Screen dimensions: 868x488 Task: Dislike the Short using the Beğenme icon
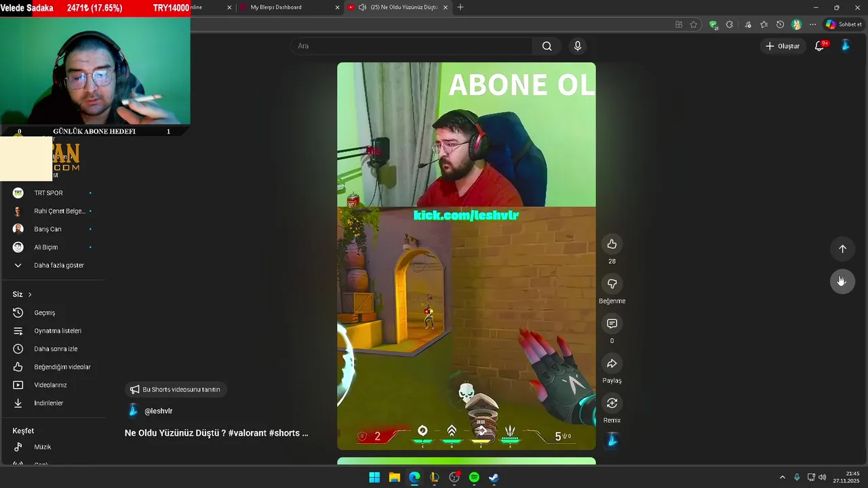coord(612,284)
